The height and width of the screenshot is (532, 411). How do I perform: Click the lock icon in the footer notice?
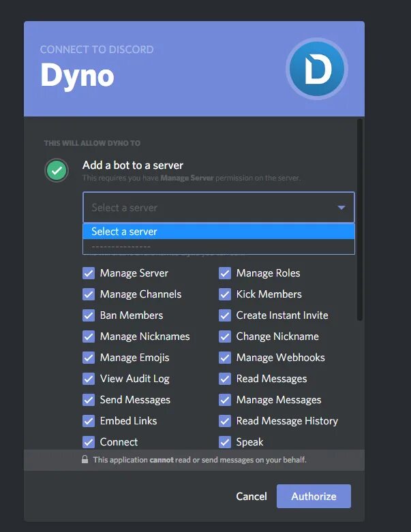(x=85, y=459)
